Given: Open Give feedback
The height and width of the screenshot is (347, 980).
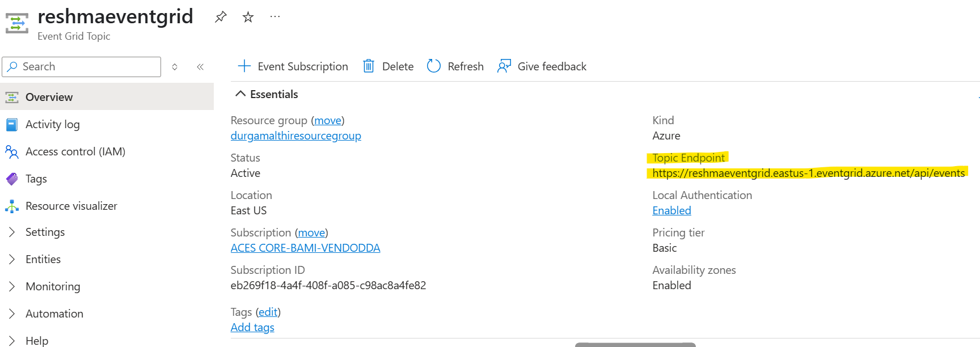Looking at the screenshot, I should tap(542, 66).
